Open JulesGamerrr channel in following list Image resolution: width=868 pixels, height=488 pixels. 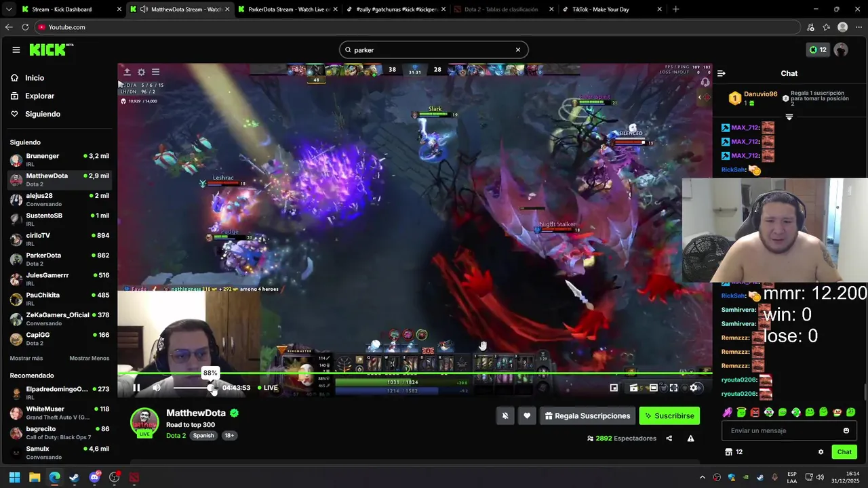tap(60, 279)
